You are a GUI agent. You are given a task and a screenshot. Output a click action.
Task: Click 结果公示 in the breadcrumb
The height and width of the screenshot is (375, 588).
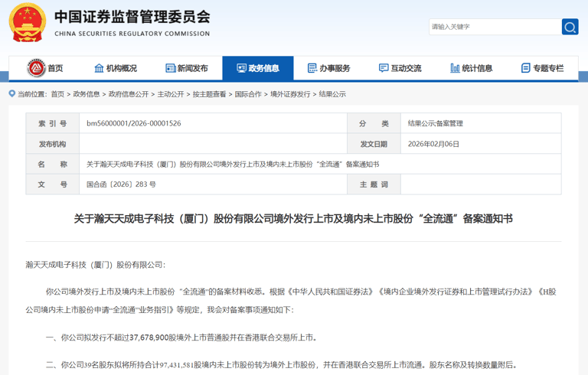[x=332, y=94]
